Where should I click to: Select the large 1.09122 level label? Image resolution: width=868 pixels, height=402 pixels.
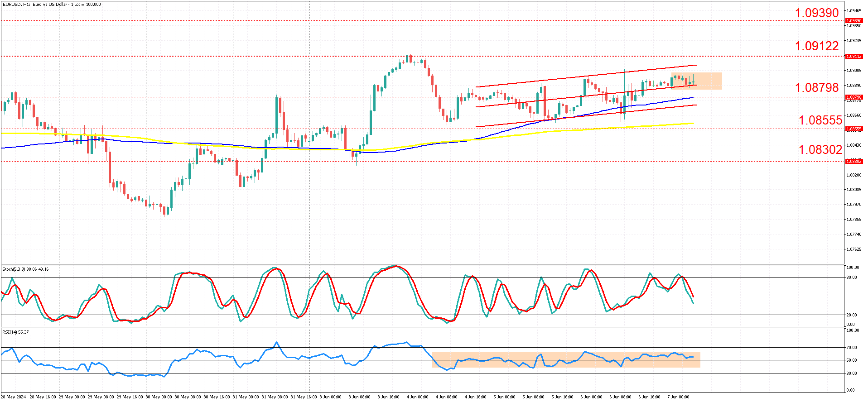pyautogui.click(x=817, y=46)
